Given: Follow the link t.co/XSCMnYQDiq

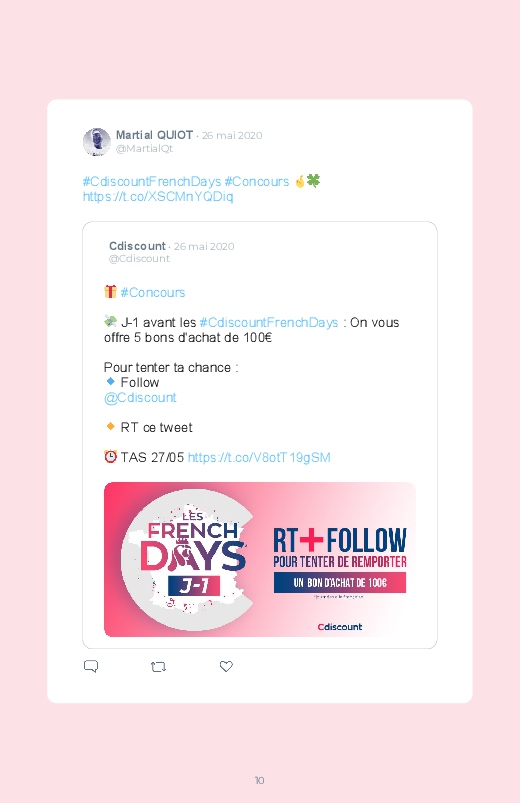Looking at the screenshot, I should click(x=158, y=197).
